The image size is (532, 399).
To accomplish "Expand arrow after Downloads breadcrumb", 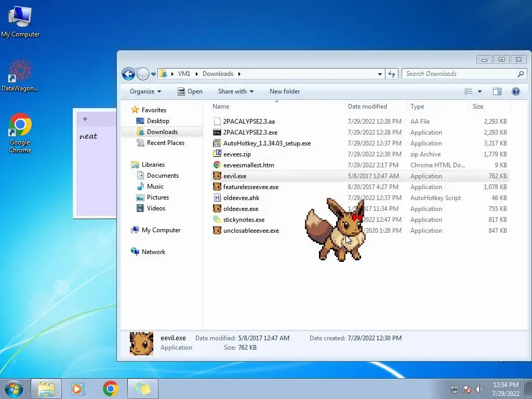I will pos(239,74).
